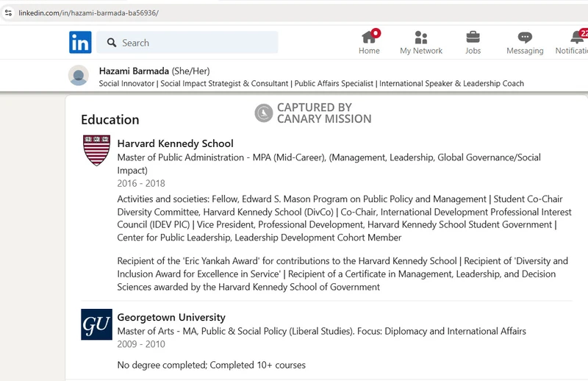Click the '2009 - 2010' date text
Screen dimensions: 588x381
pyautogui.click(x=141, y=343)
